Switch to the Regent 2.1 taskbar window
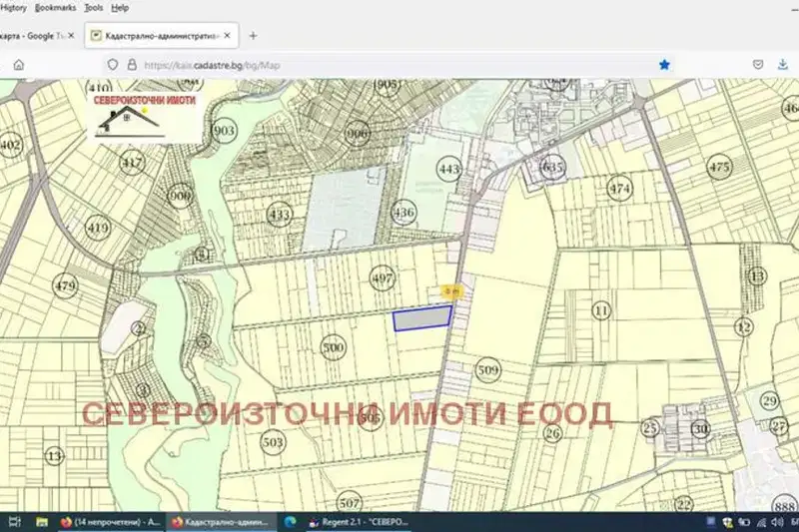This screenshot has height=532, width=799. pyautogui.click(x=359, y=522)
